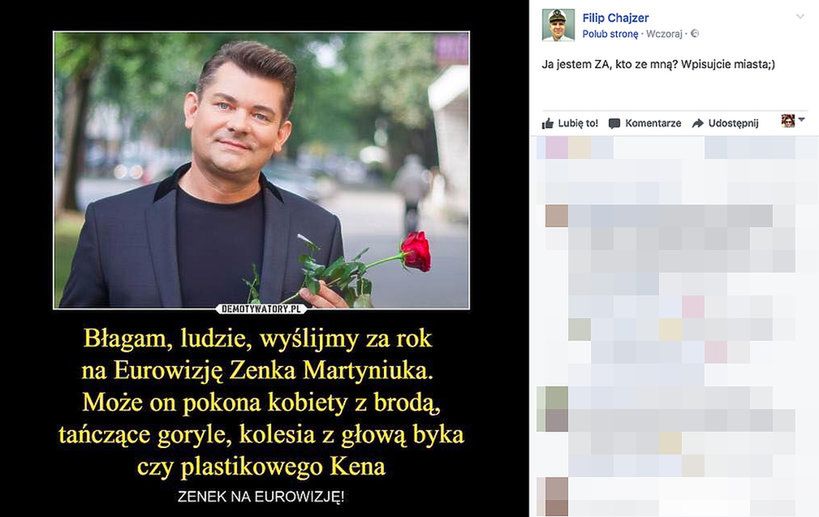Click the ZENEK NA EUROWIZJĘ! subtitle
Image resolution: width=819 pixels, height=517 pixels.
tap(261, 497)
